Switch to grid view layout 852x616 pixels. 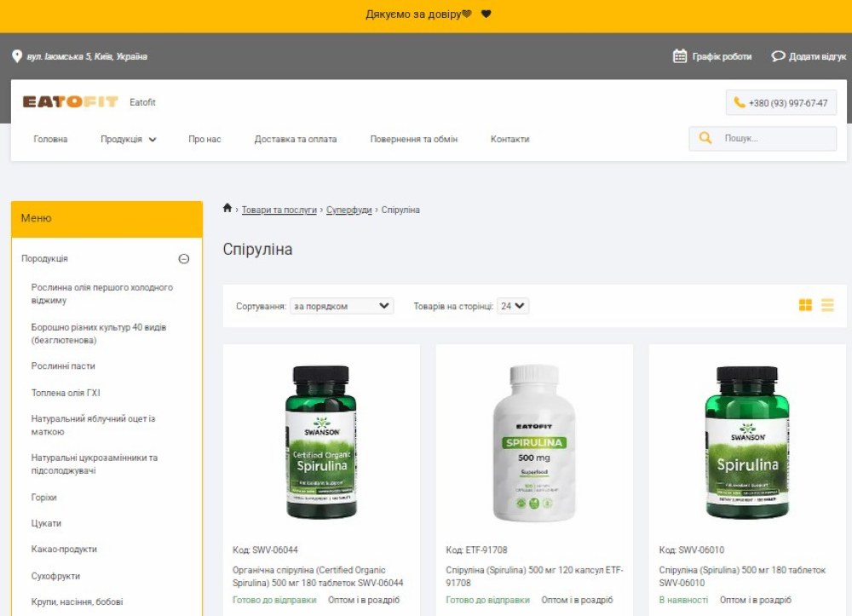click(x=805, y=305)
